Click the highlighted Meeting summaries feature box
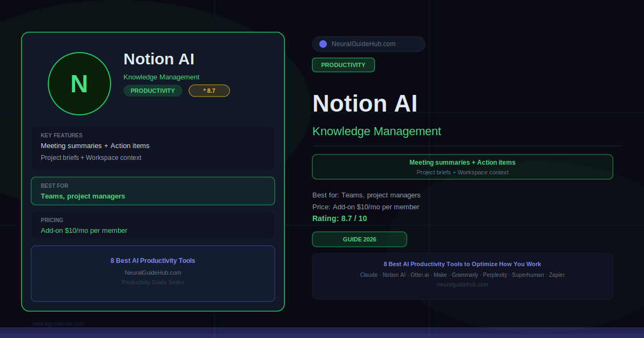This screenshot has width=644, height=338. pyautogui.click(x=462, y=167)
